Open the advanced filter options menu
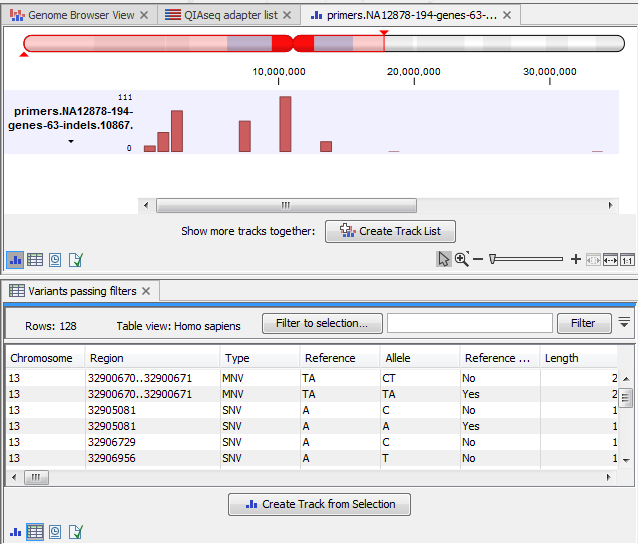The image size is (638, 544). coord(624,322)
